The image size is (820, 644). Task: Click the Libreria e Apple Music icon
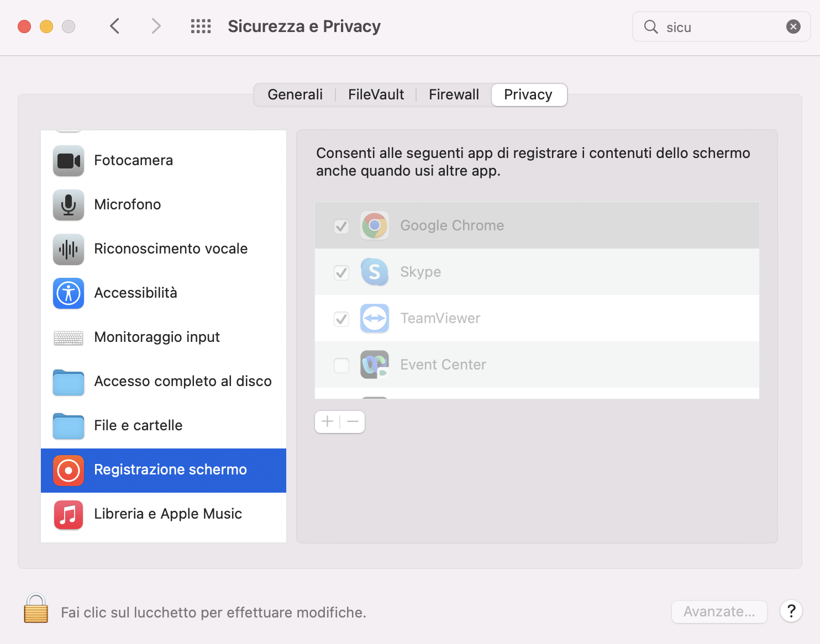point(69,514)
